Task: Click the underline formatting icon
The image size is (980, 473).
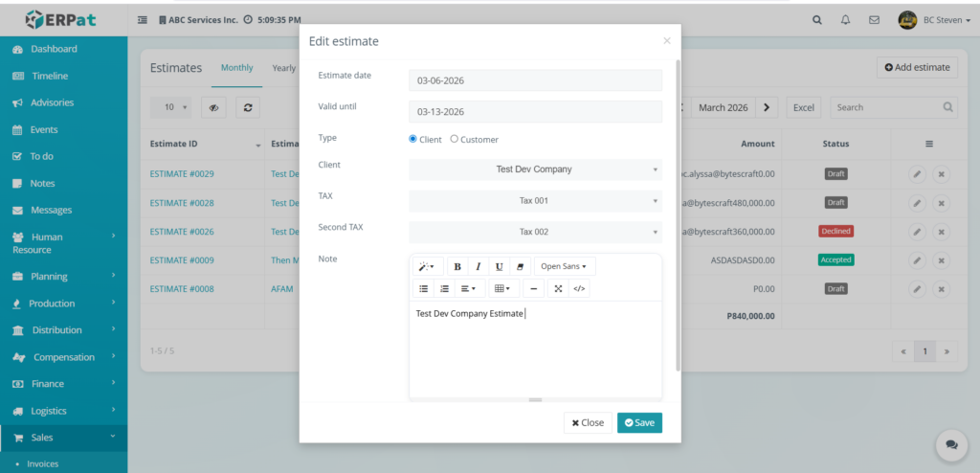Action: point(500,266)
